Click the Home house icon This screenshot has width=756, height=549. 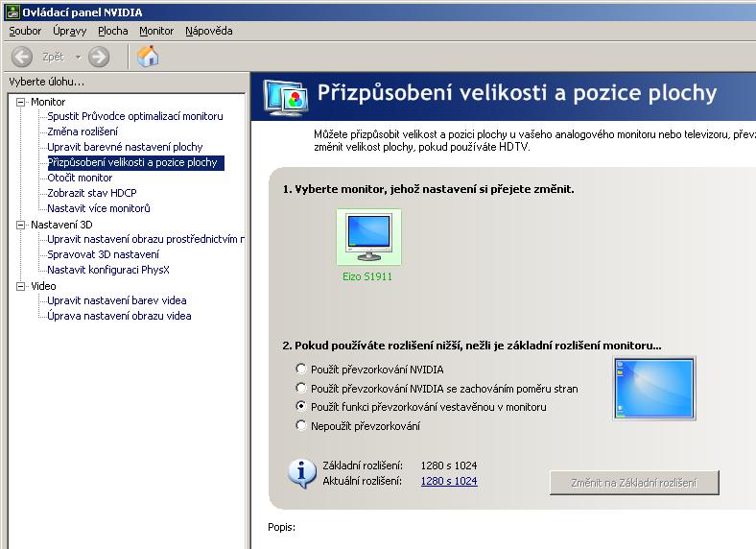pos(148,57)
